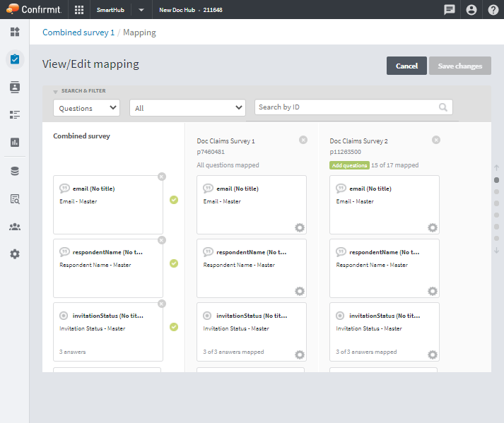The width and height of the screenshot is (504, 423).
Task: Click the scroll down arrow indicator
Action: (496, 250)
